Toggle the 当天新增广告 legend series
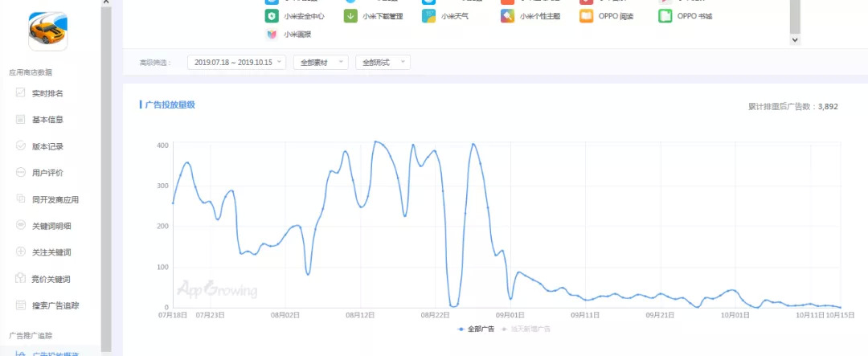This screenshot has height=356, width=868. 526,329
